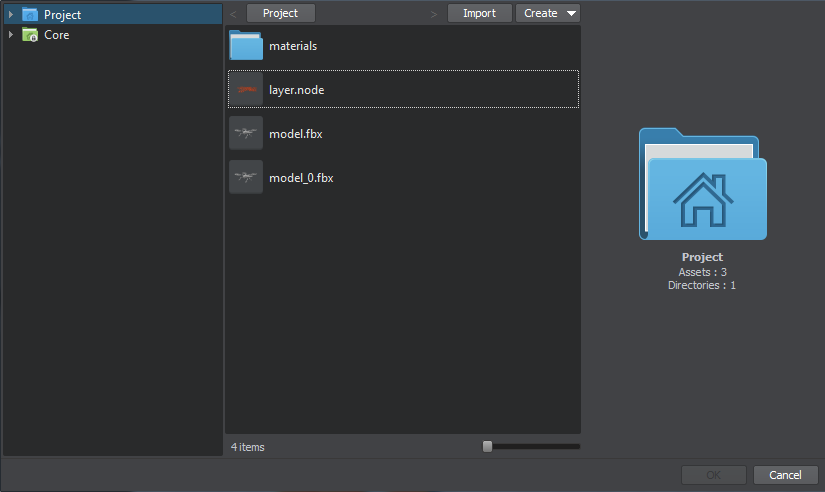Click the Core folder icon in tree

coord(30,35)
